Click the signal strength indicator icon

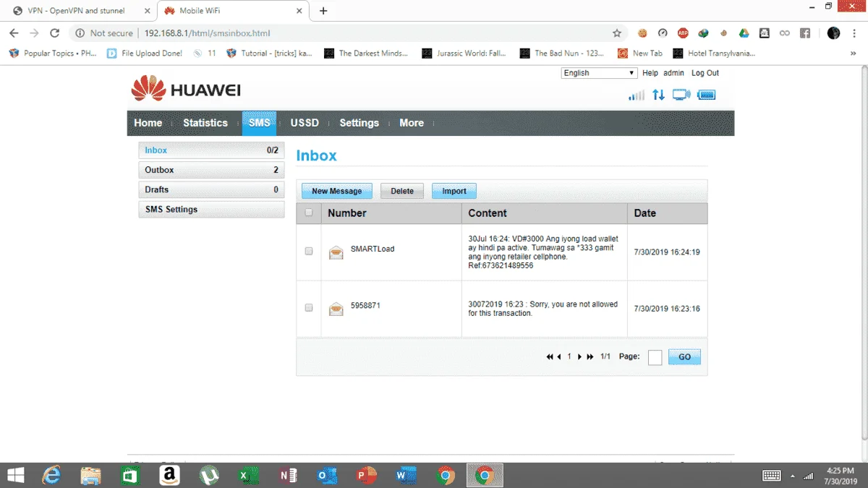pyautogui.click(x=637, y=95)
